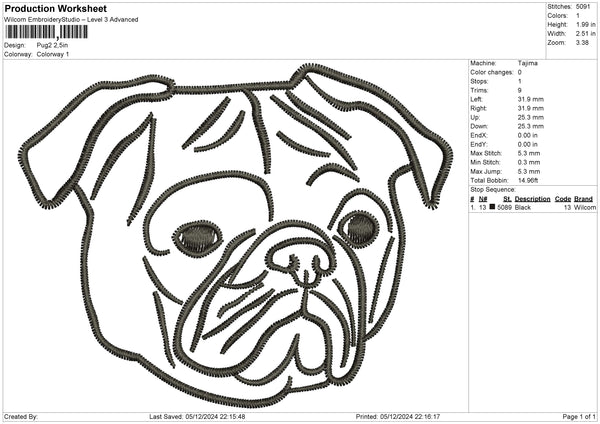
Task: Select the Min Stitch value '0.3 mm'
Action: point(529,163)
